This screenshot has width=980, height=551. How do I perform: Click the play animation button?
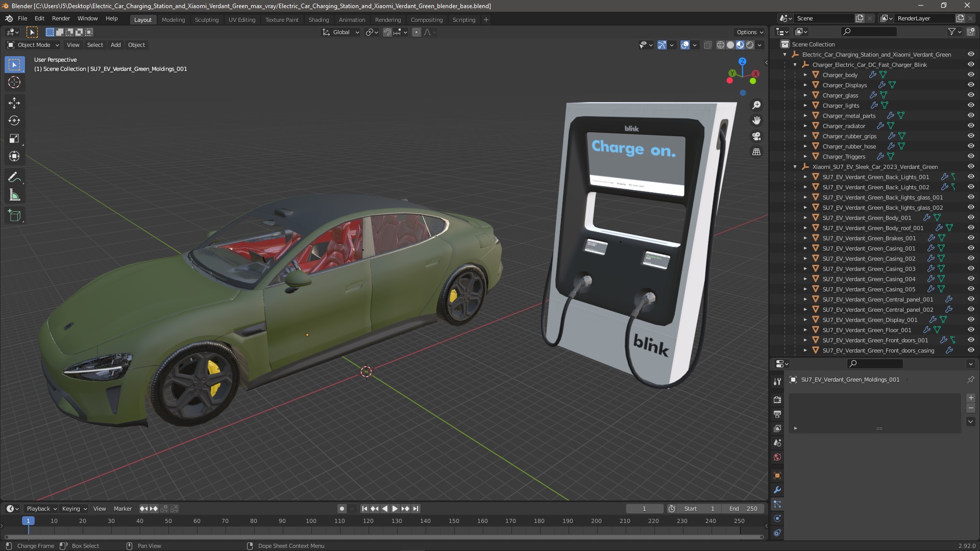[395, 509]
